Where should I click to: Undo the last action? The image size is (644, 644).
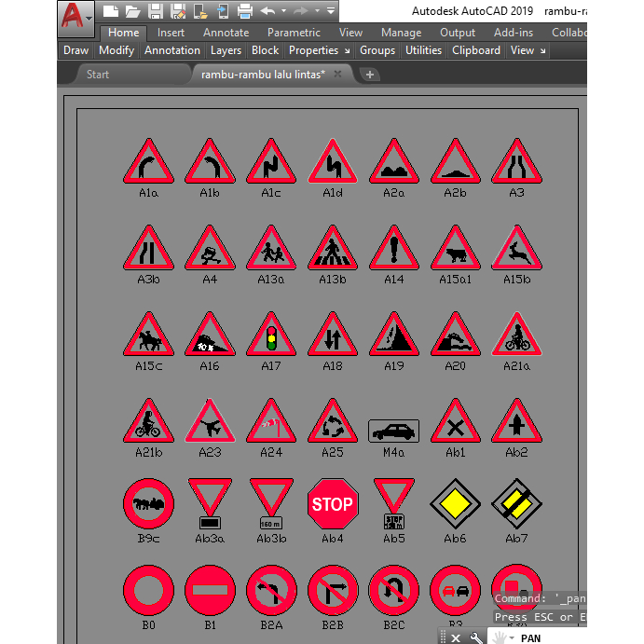coord(267,11)
